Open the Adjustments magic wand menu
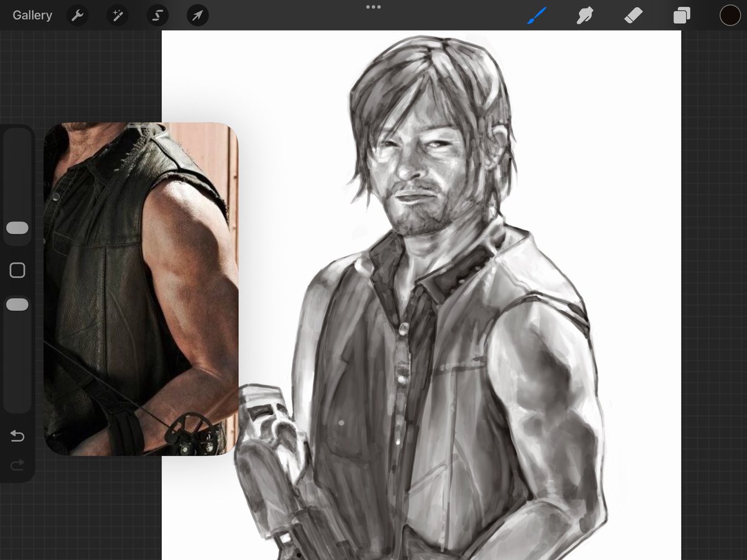This screenshot has height=560, width=747. click(x=117, y=16)
